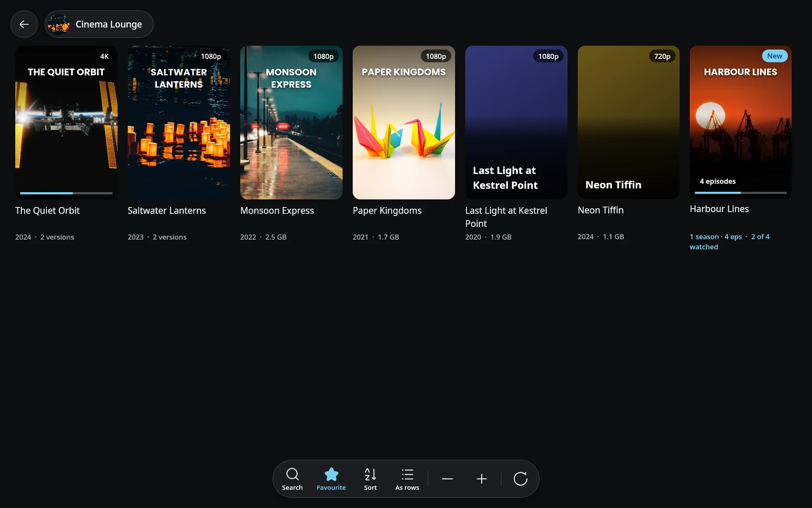The image size is (812, 508).
Task: Click the caption 'Last Light at Kestrel Point'
Action: 506,217
